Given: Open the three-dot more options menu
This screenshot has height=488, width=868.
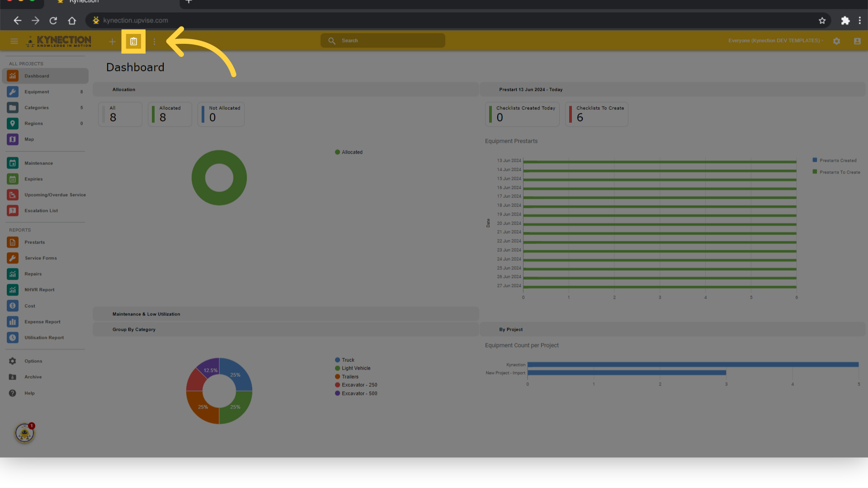Looking at the screenshot, I should click(154, 42).
